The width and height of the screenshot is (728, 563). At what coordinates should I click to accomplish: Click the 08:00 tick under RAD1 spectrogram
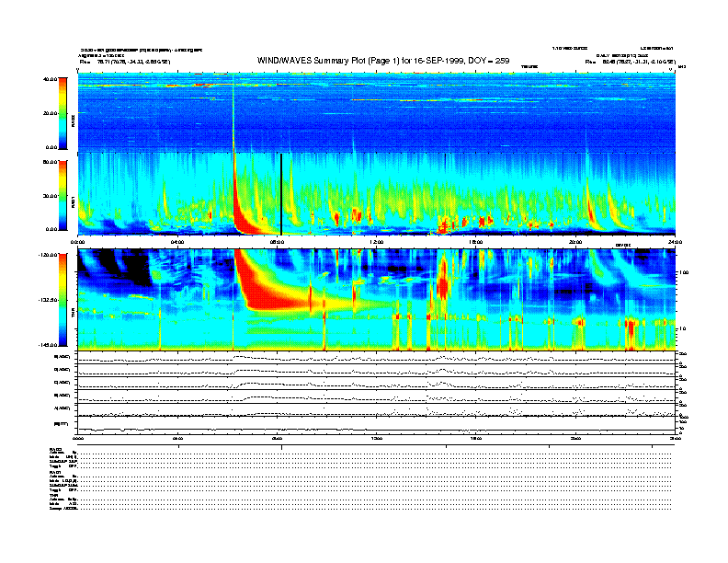click(277, 242)
